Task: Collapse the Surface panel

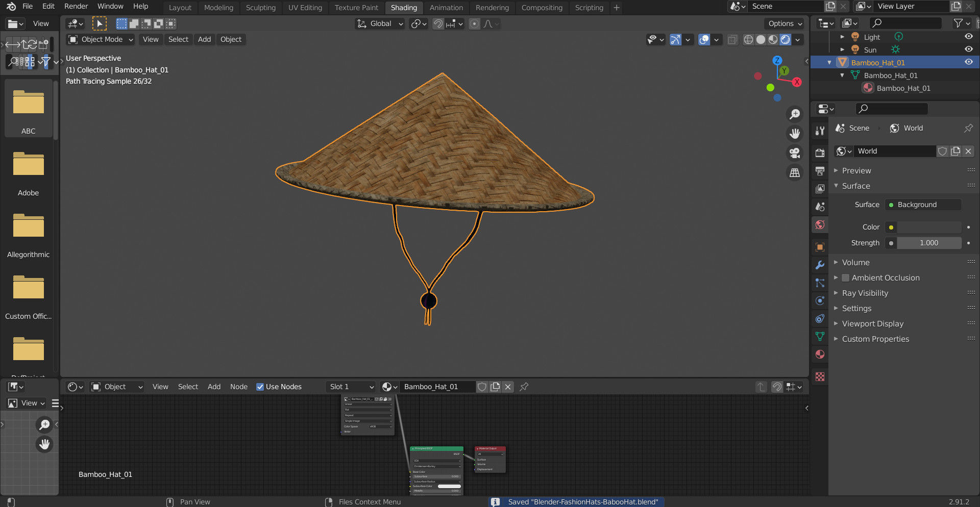Action: click(x=855, y=186)
